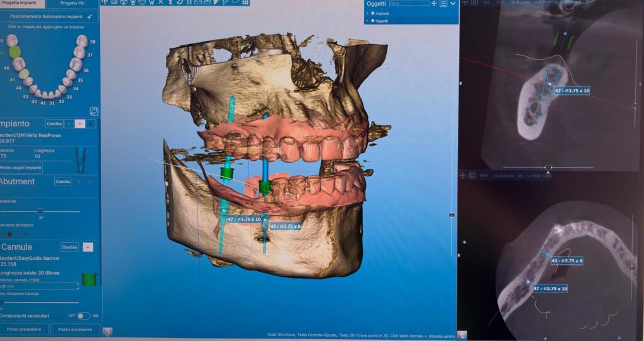
Task: Click 47 label in axial CT view
Action: [x=550, y=289]
